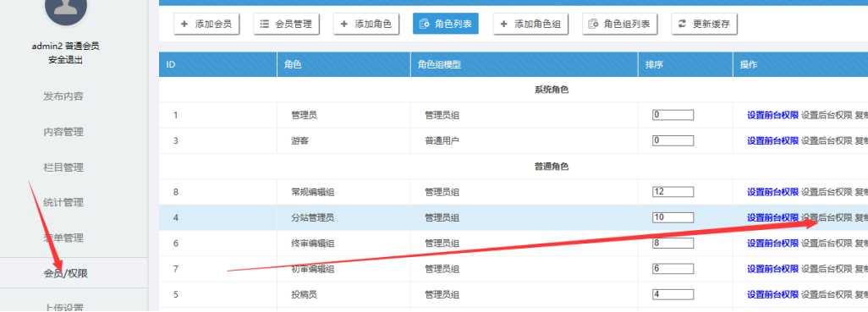This screenshot has width=868, height=312.
Task: Click sort order field for 游客
Action: [x=673, y=141]
